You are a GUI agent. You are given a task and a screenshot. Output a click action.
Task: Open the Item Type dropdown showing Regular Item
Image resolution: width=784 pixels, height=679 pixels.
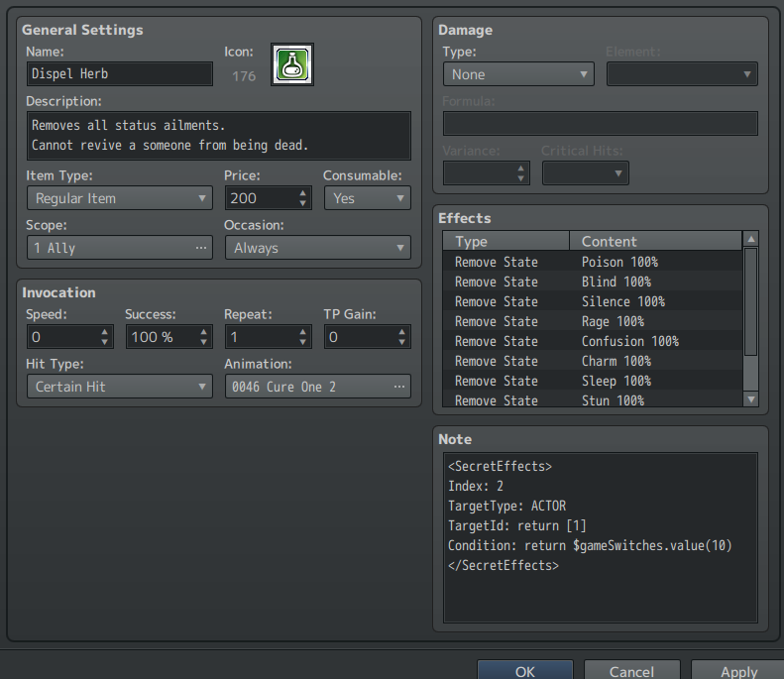(120, 198)
